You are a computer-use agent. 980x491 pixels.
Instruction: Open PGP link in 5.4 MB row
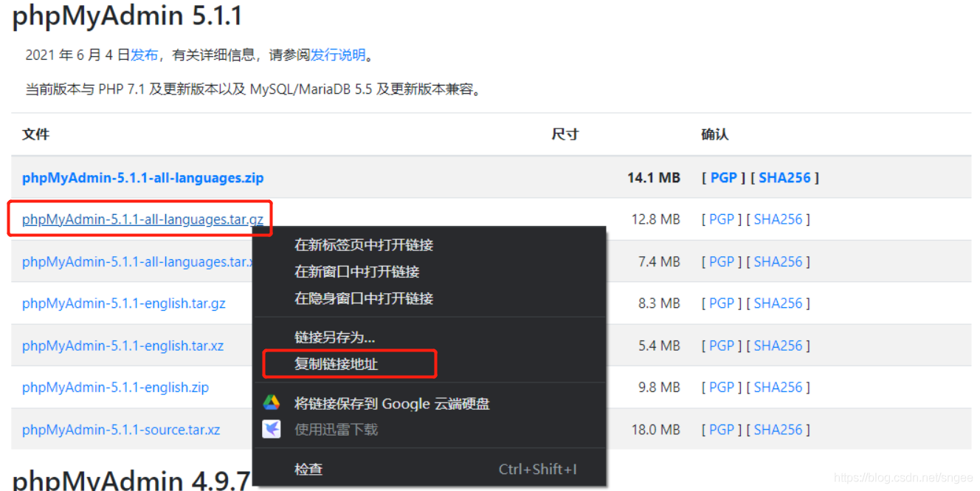pyautogui.click(x=722, y=346)
